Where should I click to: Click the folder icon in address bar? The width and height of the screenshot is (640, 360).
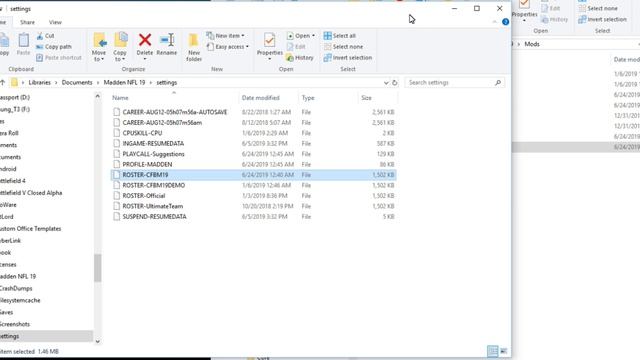14,82
